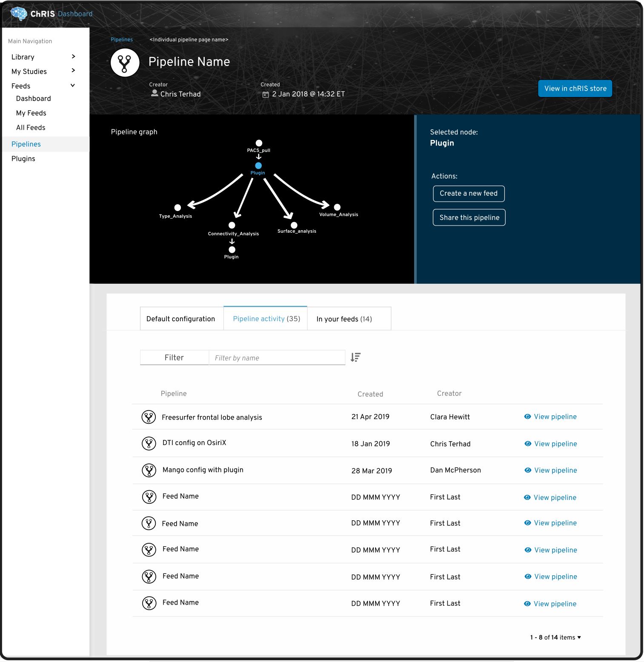Click the eye icon on the last Feed Name row

click(x=527, y=604)
